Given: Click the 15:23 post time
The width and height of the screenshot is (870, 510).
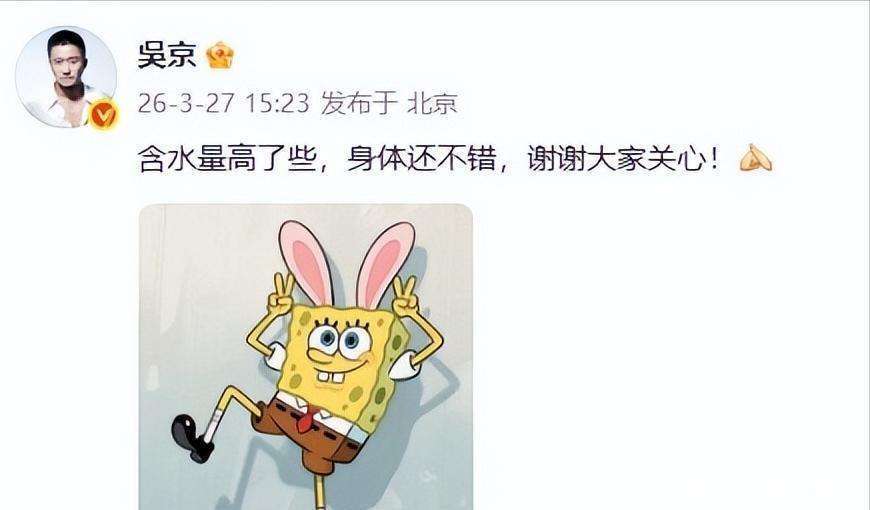Looking at the screenshot, I should [x=276, y=104].
